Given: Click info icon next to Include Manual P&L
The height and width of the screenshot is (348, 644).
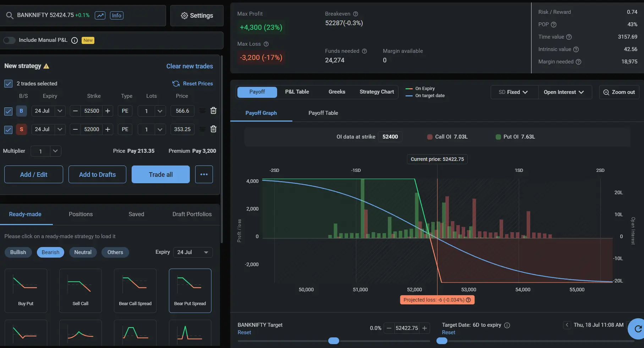Looking at the screenshot, I should [x=75, y=40].
